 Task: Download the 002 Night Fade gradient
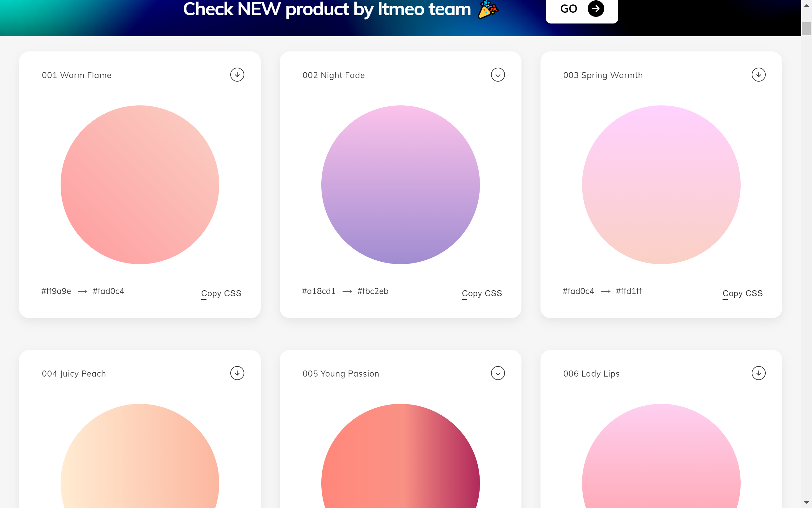coord(498,75)
